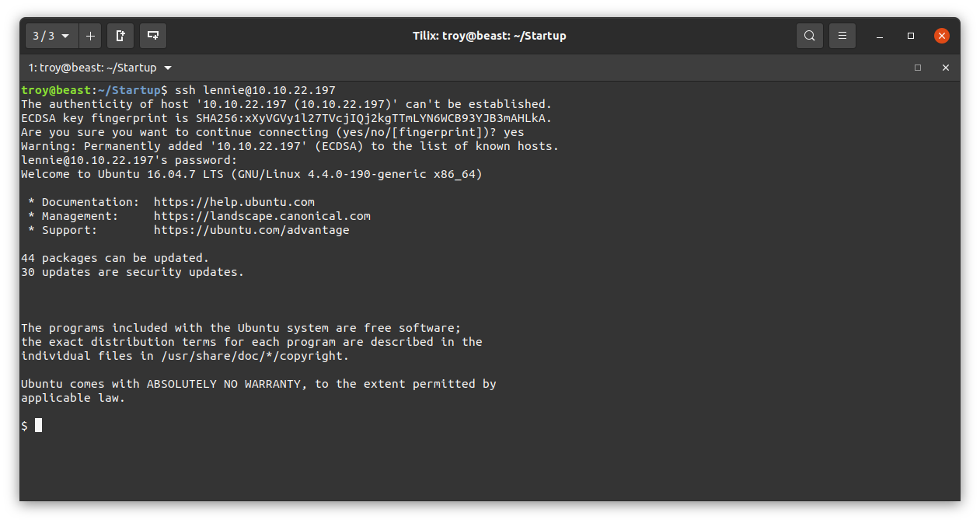980x523 pixels.
Task: Open the 3/3 session switcher dropdown
Action: 52,36
